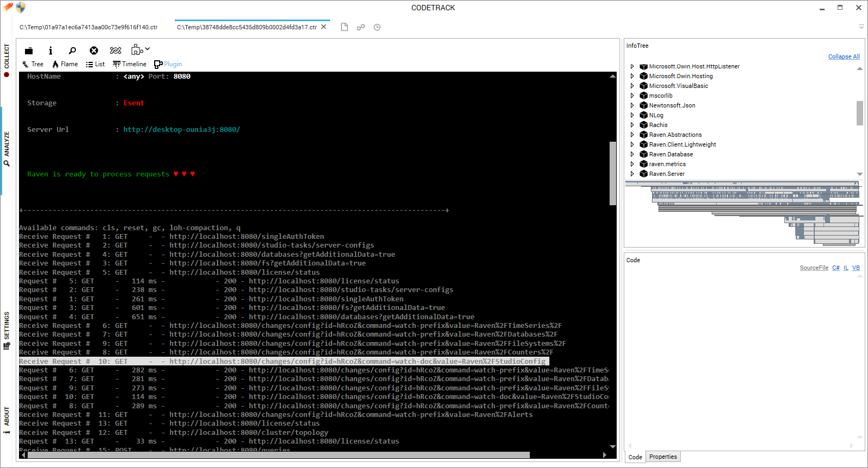Click the Collapse All link
Viewport: 868px width, 468px height.
coord(844,56)
